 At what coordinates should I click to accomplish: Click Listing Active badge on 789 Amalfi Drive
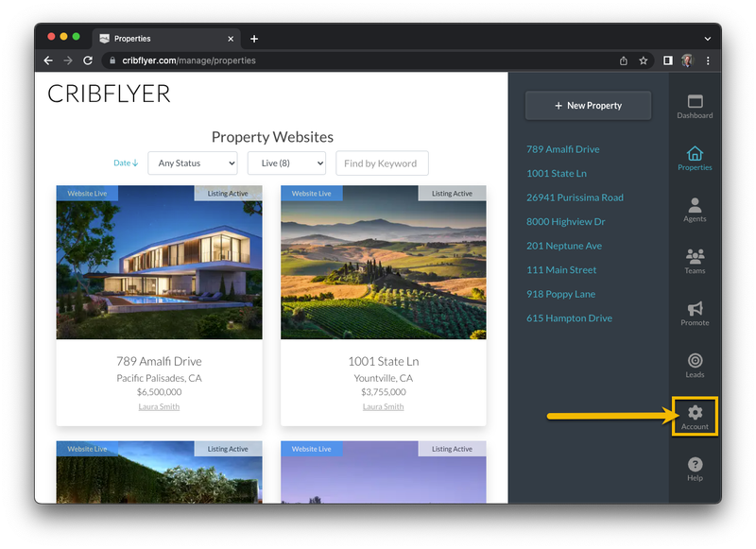[228, 194]
